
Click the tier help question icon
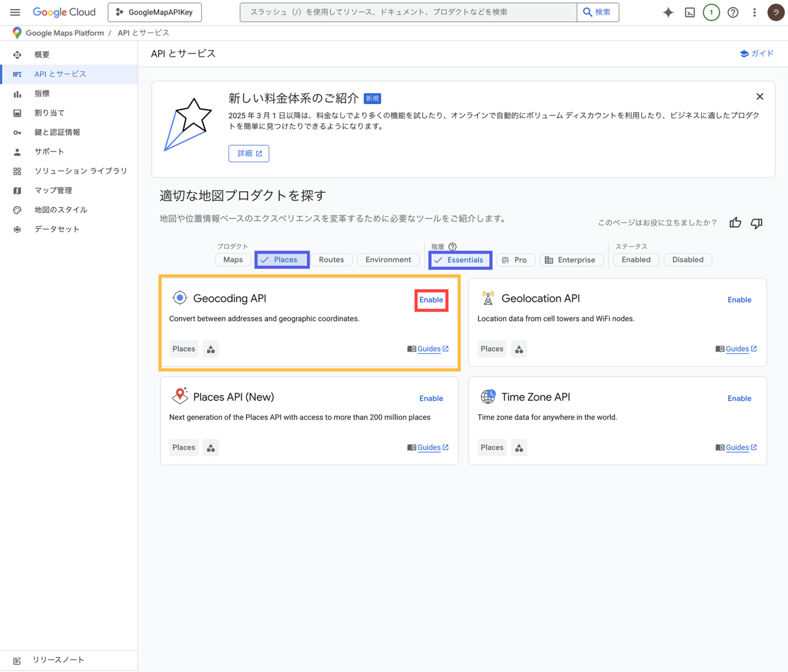[452, 247]
